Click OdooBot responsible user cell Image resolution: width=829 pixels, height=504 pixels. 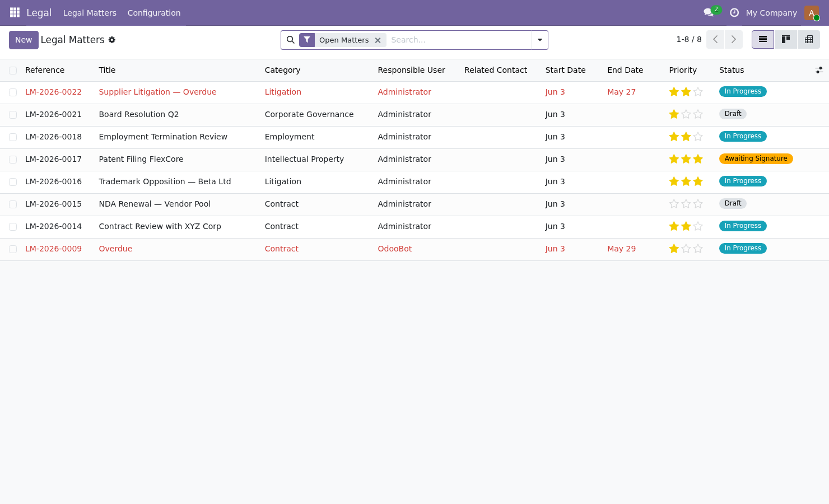[x=394, y=249]
